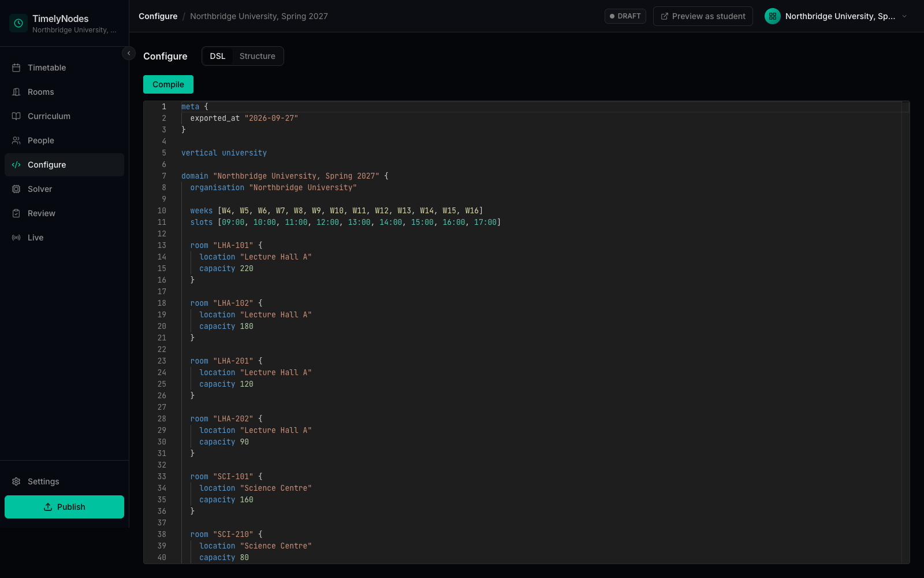
Task: Click the editor vertical scrollbar
Action: (x=906, y=332)
